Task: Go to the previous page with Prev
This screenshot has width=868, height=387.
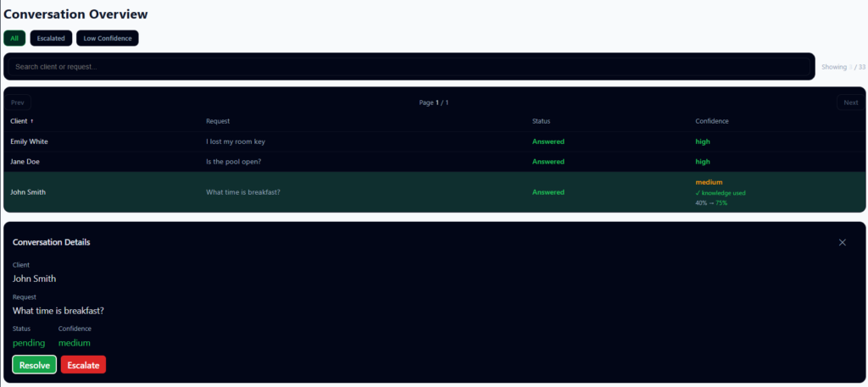Action: point(18,102)
